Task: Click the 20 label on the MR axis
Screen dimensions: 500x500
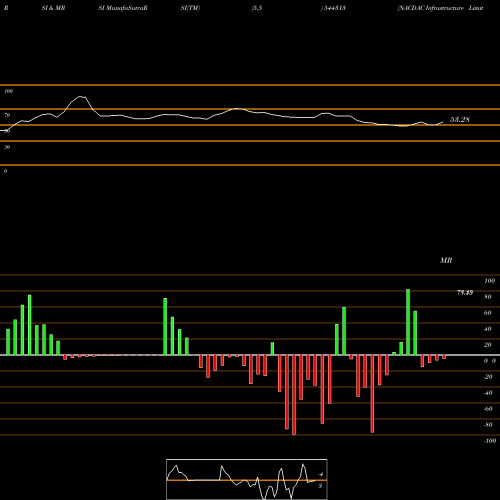Action: [x=487, y=345]
